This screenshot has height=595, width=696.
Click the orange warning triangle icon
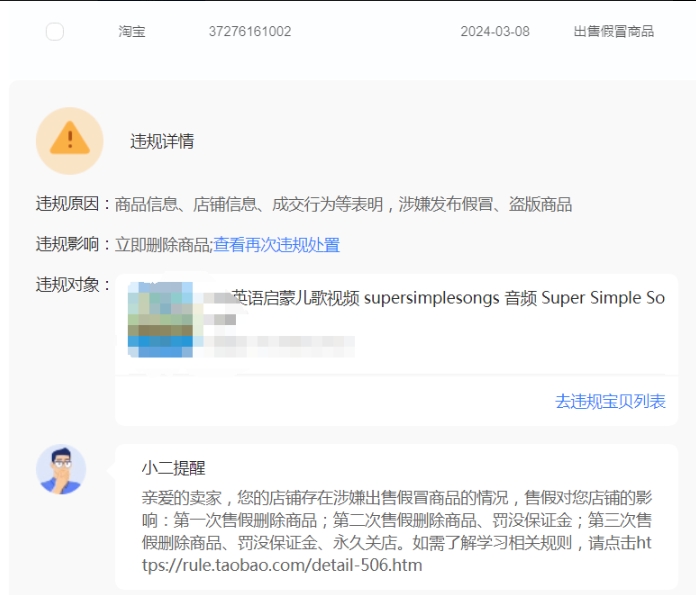[69, 141]
